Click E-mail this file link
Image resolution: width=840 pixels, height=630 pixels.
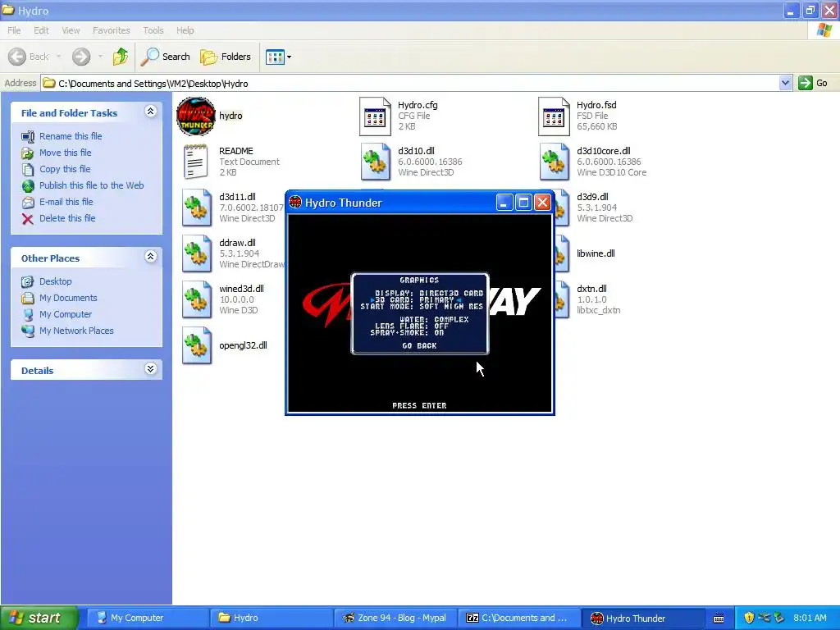pos(66,202)
